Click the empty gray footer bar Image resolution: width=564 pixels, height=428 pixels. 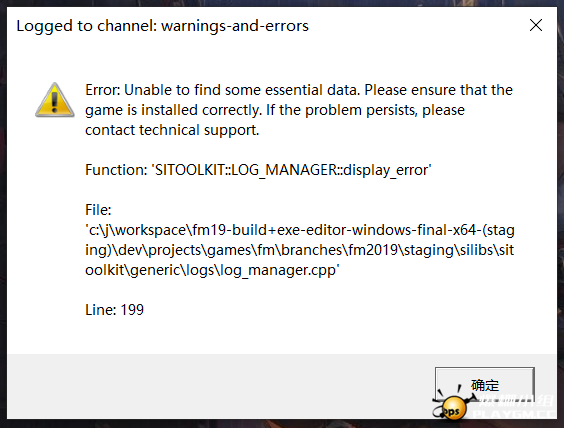tap(216, 386)
